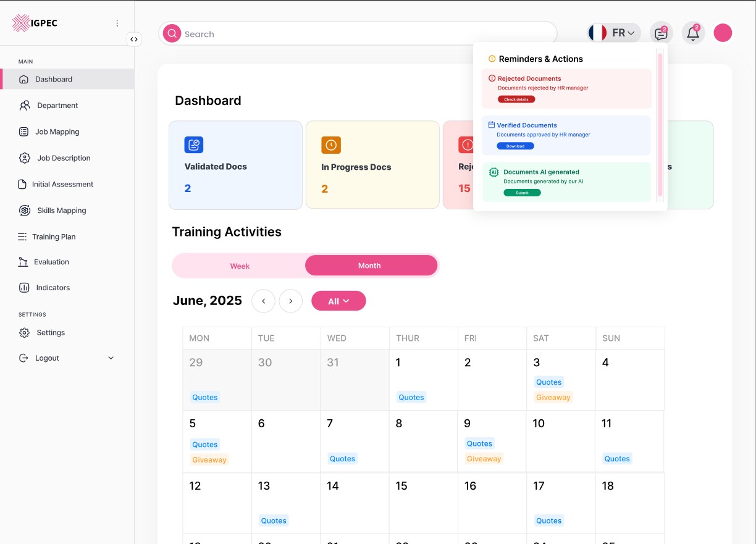Click the pink user avatar
The width and height of the screenshot is (756, 544).
pos(723,33)
